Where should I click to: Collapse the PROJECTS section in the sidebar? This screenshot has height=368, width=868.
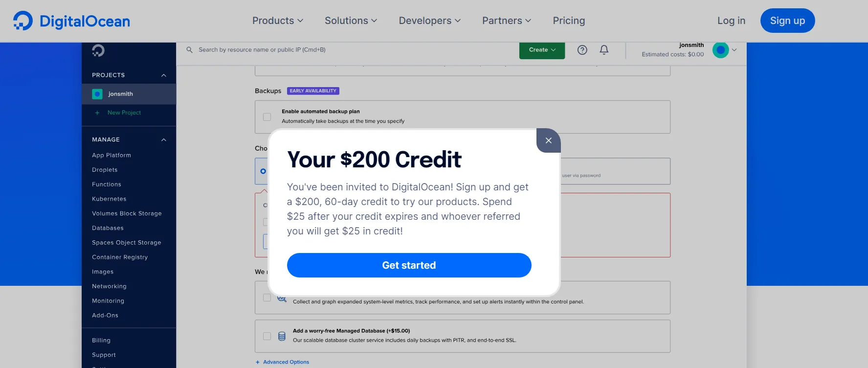coord(164,75)
